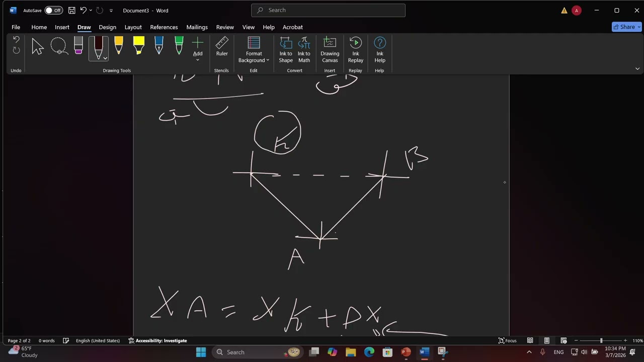Undo ink stroke in ribbon Undo group
The image size is (644, 362).
tap(16, 40)
